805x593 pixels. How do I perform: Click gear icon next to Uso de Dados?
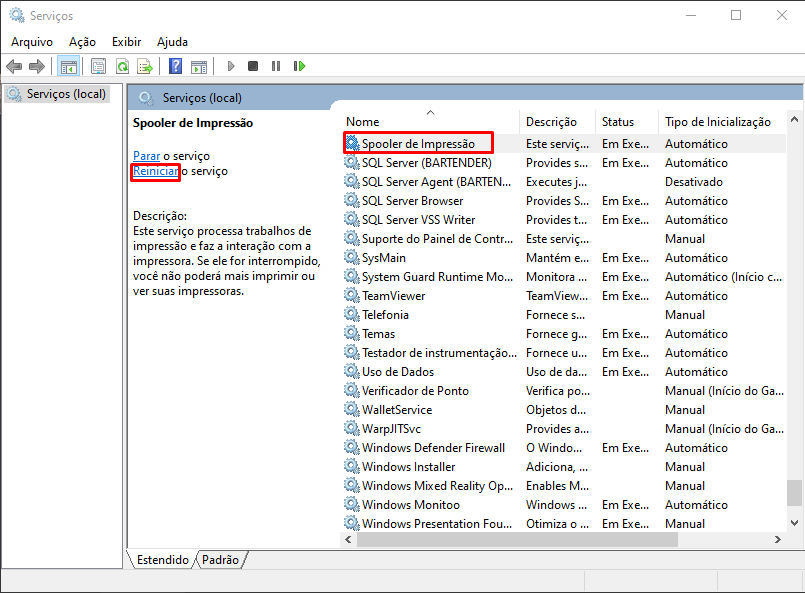tap(352, 372)
